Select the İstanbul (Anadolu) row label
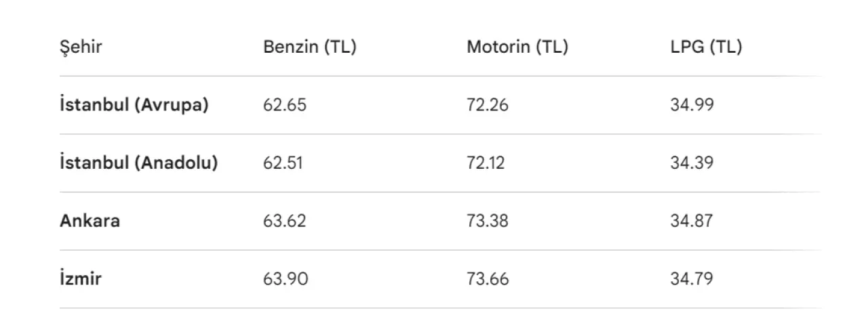The height and width of the screenshot is (334, 868). (138, 163)
